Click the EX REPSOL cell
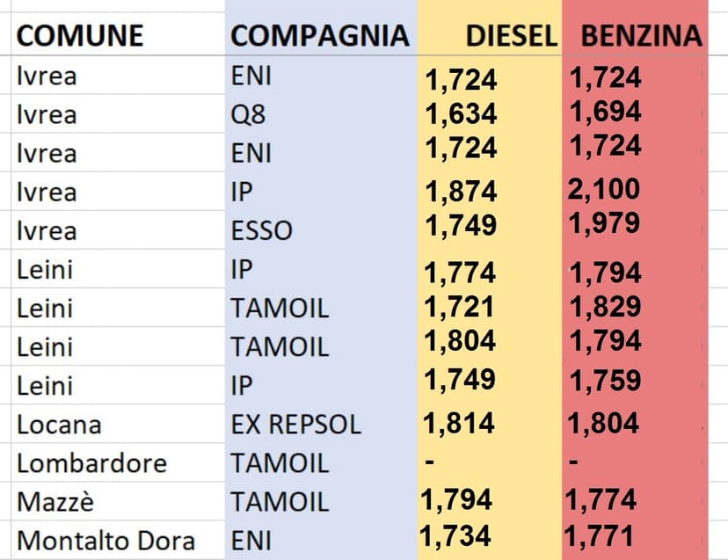The height and width of the screenshot is (560, 728). [295, 425]
